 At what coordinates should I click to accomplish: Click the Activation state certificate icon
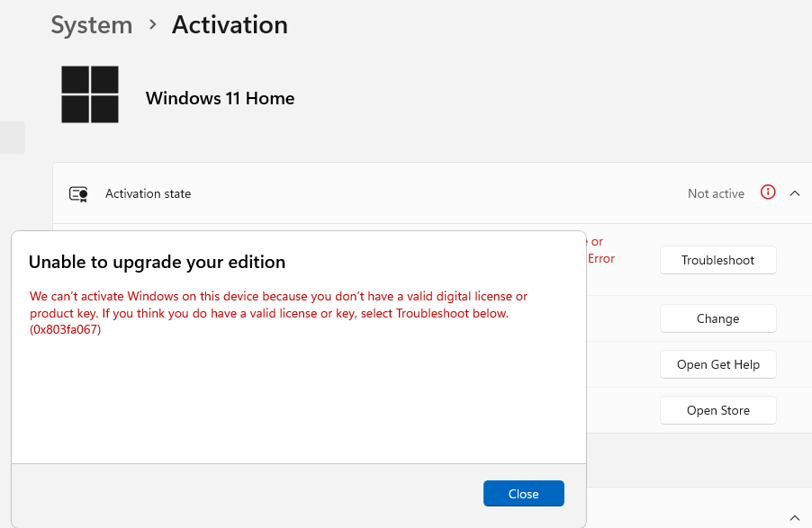(x=78, y=193)
